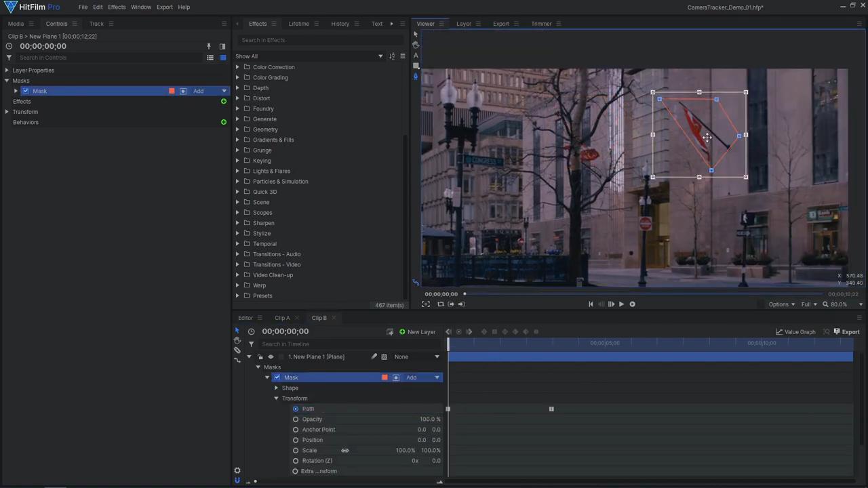Click the orange mask color swatch in Controls
The image size is (868, 488).
point(172,91)
